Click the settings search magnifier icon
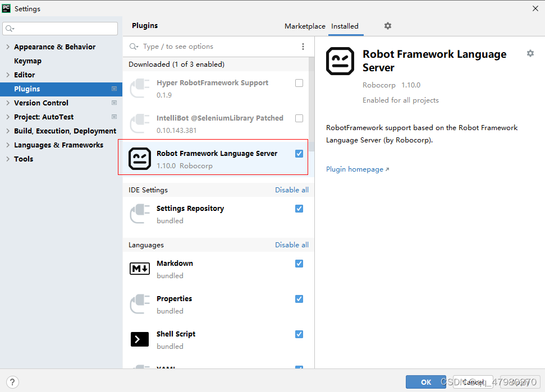Image resolution: width=545 pixels, height=392 pixels. tap(10, 29)
